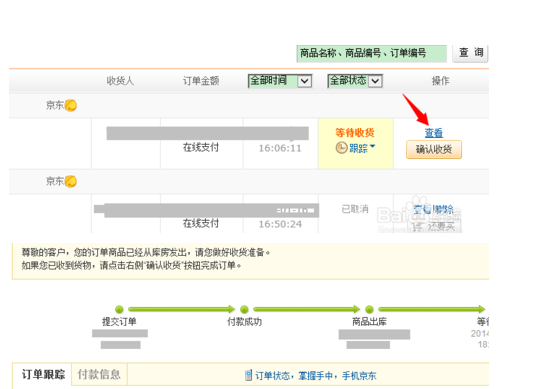The width and height of the screenshot is (533, 389).
Task: Switch to the 订单跟踪 tab
Action: click(43, 374)
